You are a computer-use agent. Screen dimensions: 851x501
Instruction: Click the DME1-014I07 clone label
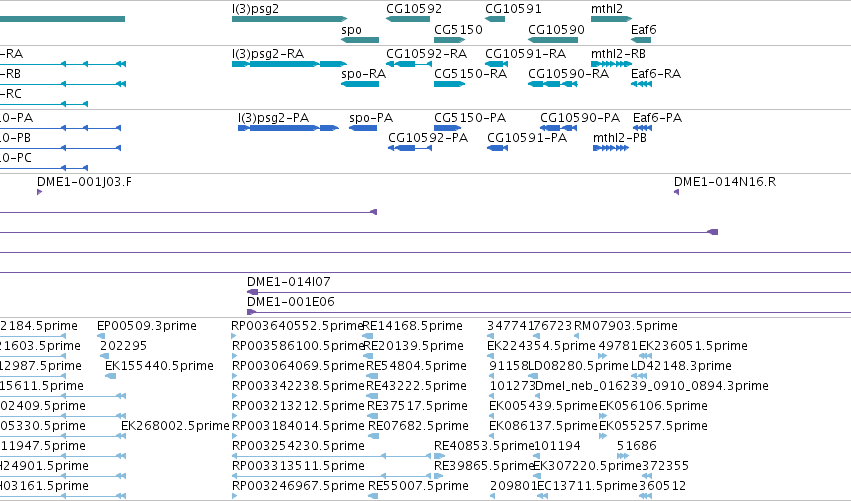tap(288, 282)
